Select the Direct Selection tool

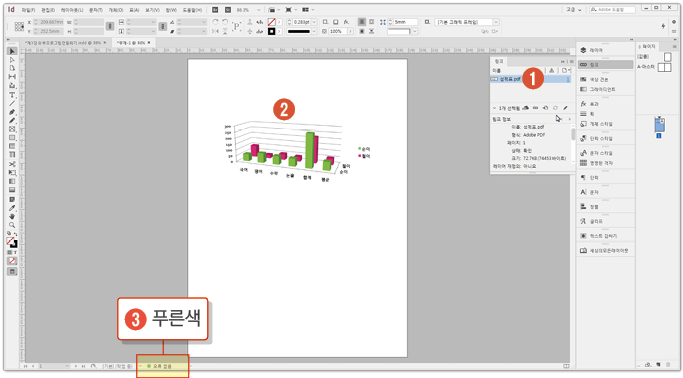[12, 60]
